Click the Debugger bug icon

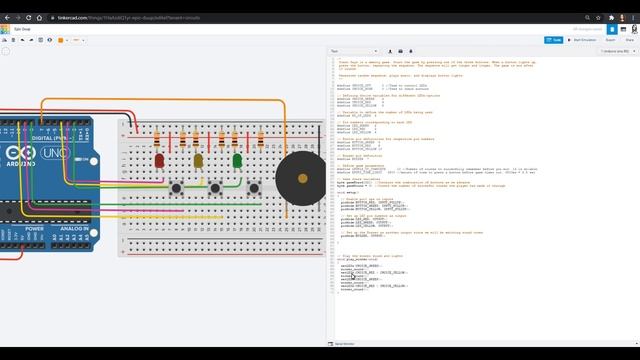(411, 51)
